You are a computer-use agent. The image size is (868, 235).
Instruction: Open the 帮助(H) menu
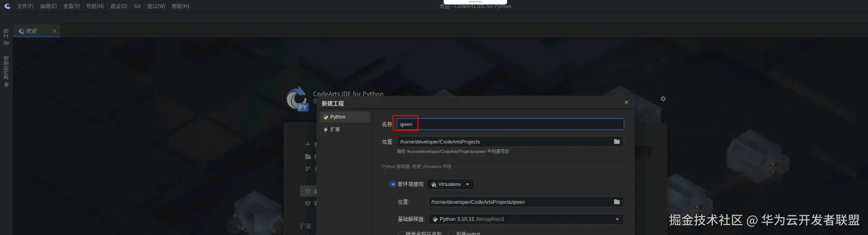(x=180, y=6)
